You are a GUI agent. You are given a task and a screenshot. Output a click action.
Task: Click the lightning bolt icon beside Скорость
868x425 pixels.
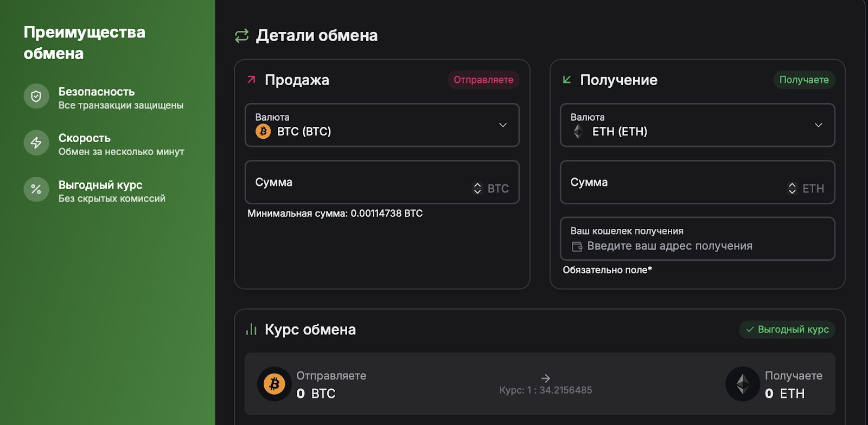pos(36,143)
